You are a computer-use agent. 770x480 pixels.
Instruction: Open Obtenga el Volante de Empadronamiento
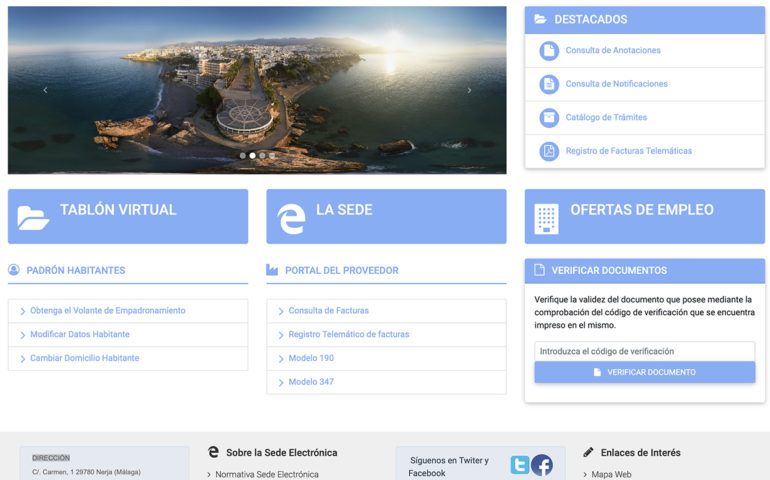point(108,311)
